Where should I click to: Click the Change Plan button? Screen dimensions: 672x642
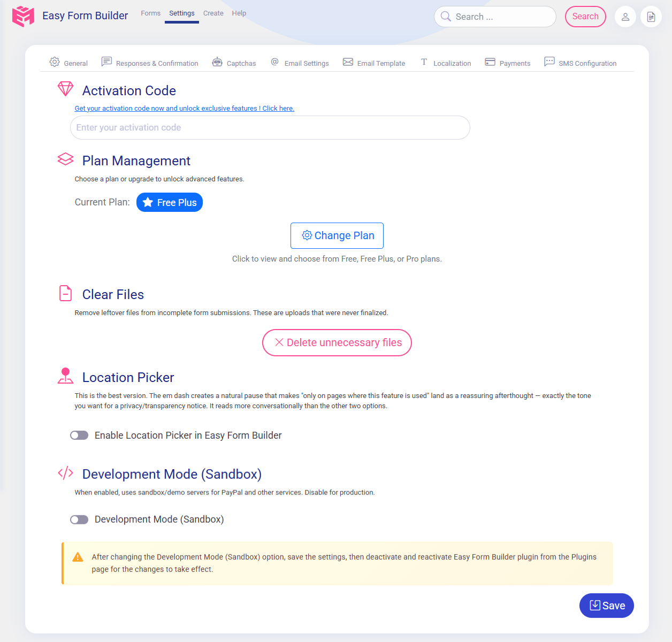337,235
